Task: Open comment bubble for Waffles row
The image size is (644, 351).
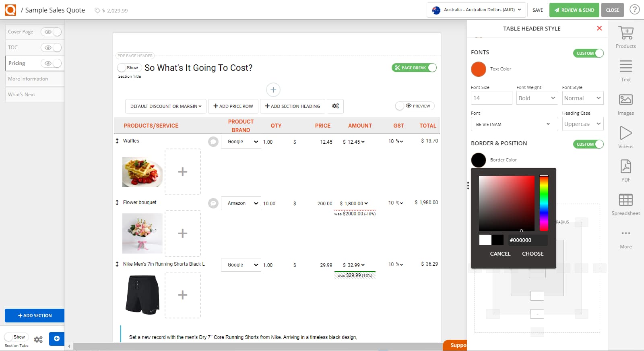Action: [213, 142]
